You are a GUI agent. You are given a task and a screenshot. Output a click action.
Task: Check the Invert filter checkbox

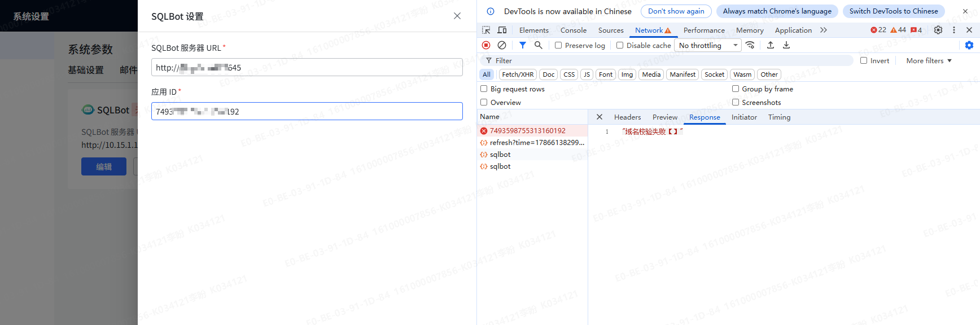(864, 60)
